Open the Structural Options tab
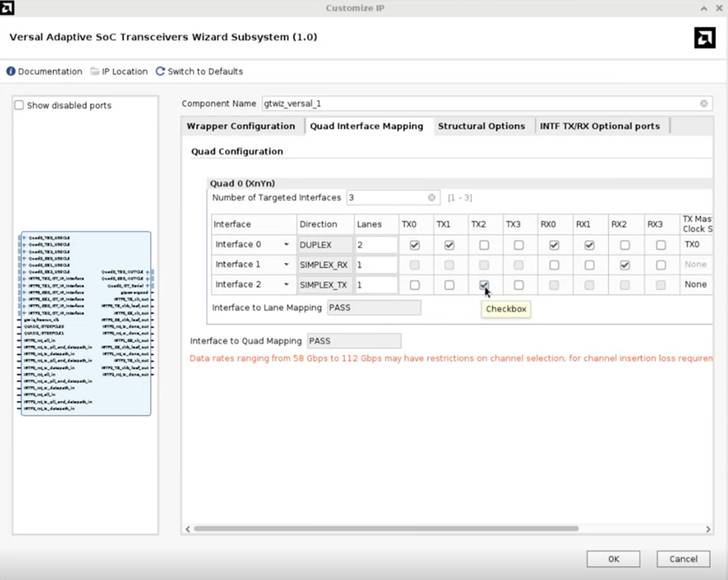Viewport: 728px width, 580px height. [481, 126]
